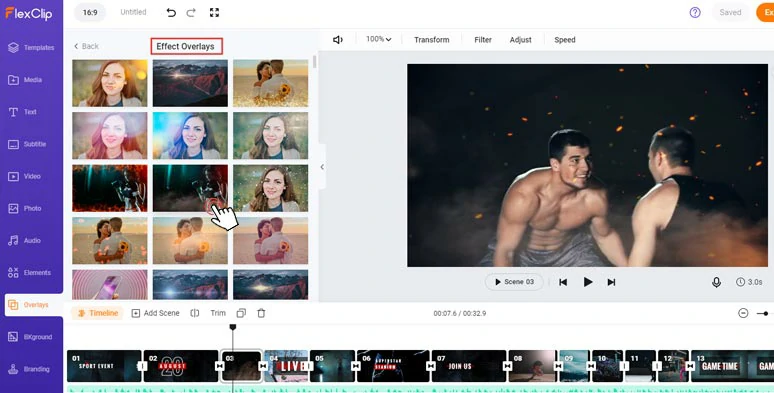This screenshot has height=393, width=774.
Task: Open the Templates sidebar section
Action: coord(31,47)
